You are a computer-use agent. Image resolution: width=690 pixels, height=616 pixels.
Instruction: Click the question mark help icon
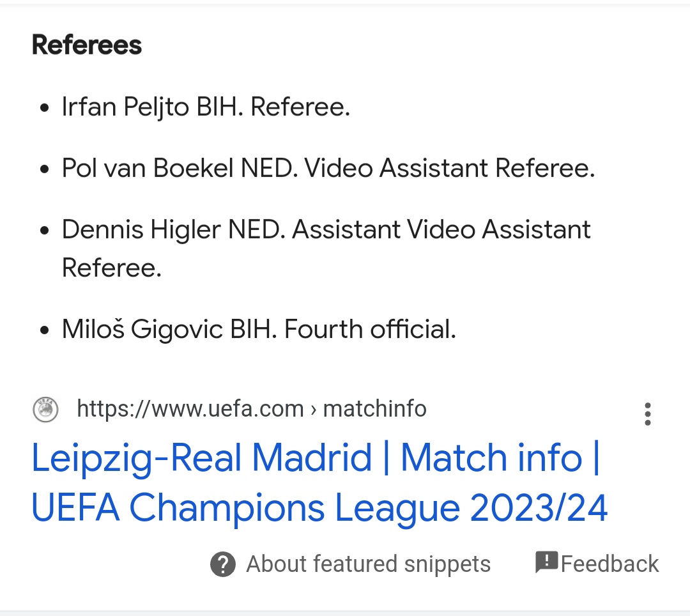pyautogui.click(x=223, y=564)
